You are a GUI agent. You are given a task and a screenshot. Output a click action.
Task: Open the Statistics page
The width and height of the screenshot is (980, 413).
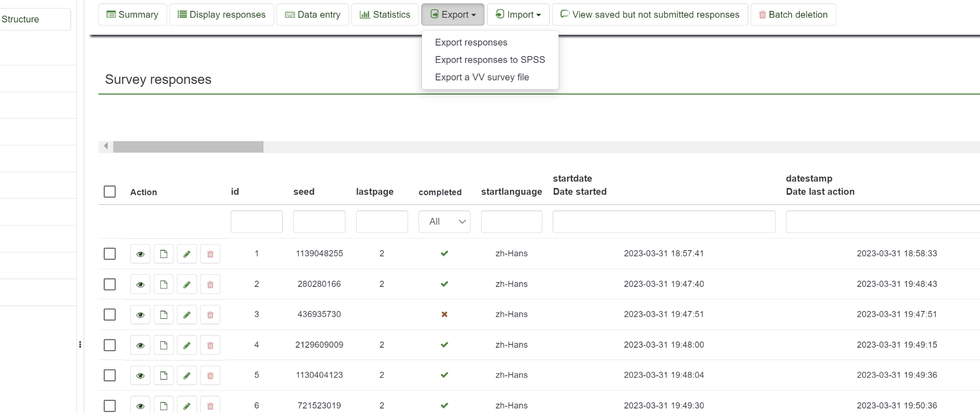pos(385,15)
